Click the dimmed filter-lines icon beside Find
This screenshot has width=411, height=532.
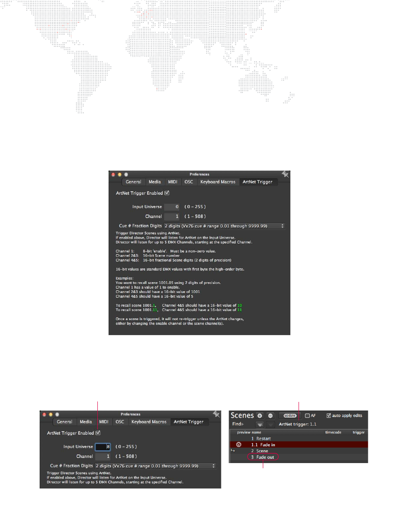[270, 424]
